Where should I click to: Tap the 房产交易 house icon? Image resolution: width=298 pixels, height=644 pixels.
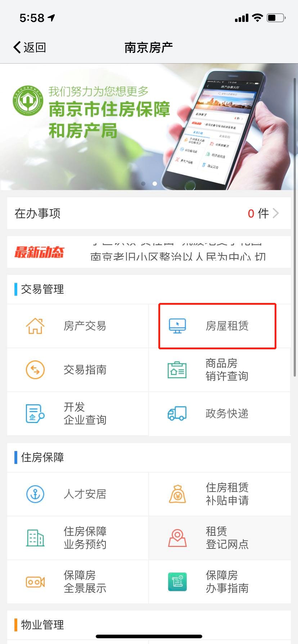35,326
